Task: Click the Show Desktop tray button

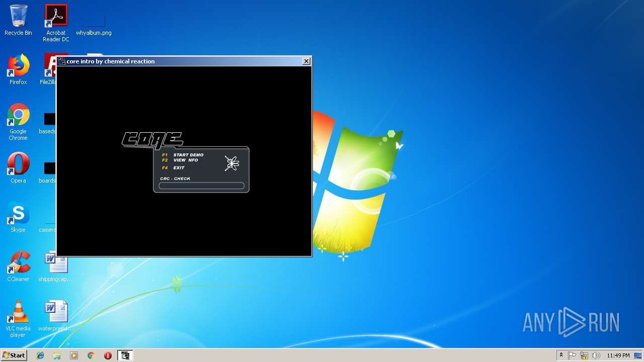Action: tap(638, 355)
